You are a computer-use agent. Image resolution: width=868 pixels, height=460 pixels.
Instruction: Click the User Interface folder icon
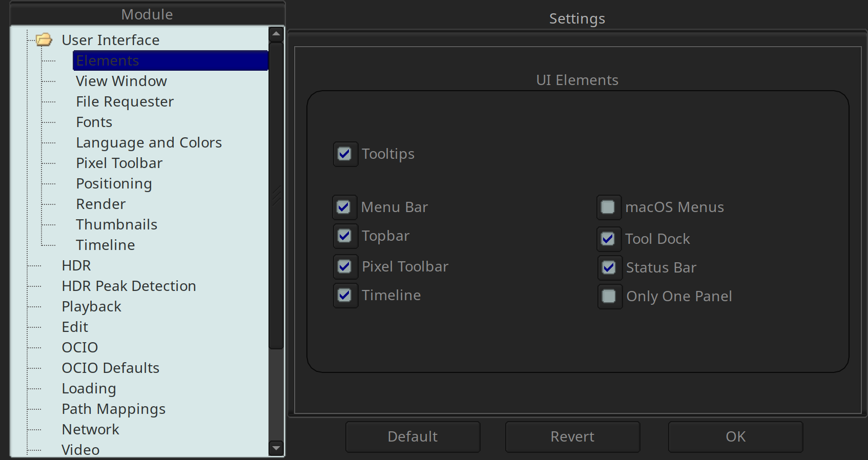(44, 39)
